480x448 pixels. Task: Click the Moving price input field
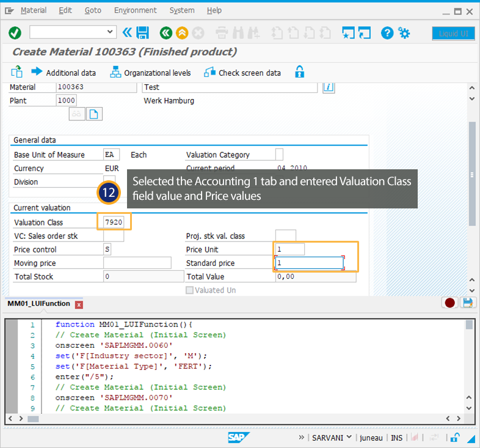click(137, 263)
